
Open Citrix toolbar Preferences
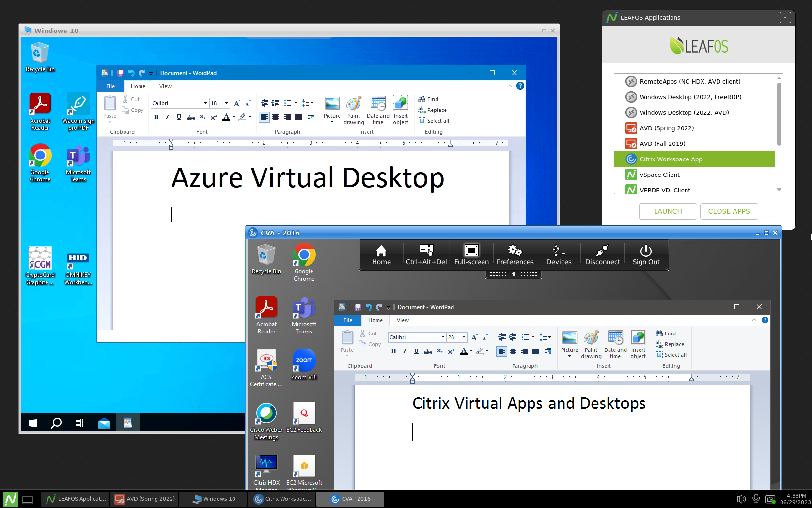click(515, 255)
